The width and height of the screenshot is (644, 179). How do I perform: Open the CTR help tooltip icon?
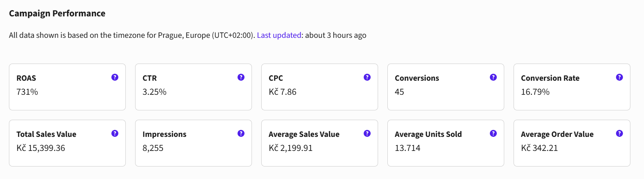click(x=241, y=77)
